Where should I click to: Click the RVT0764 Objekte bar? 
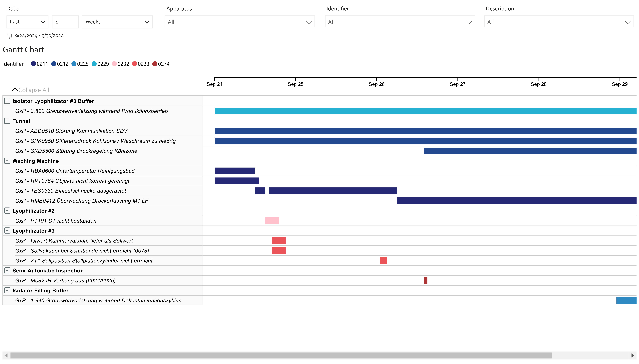click(237, 181)
